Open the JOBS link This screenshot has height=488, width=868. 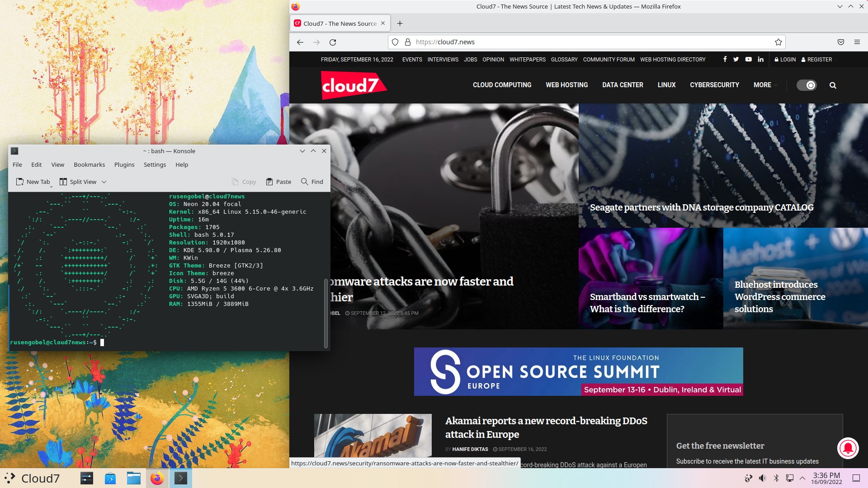(x=471, y=60)
